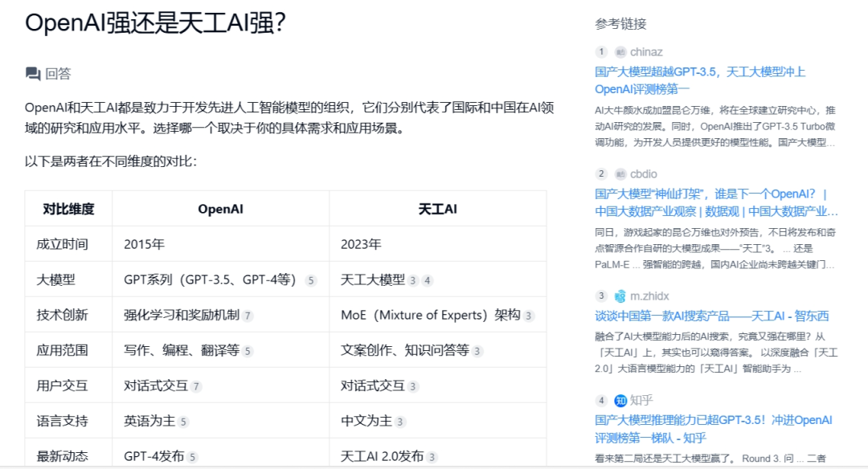The width and height of the screenshot is (868, 469).
Task: Click the chinaz result snippet text
Action: point(715,127)
